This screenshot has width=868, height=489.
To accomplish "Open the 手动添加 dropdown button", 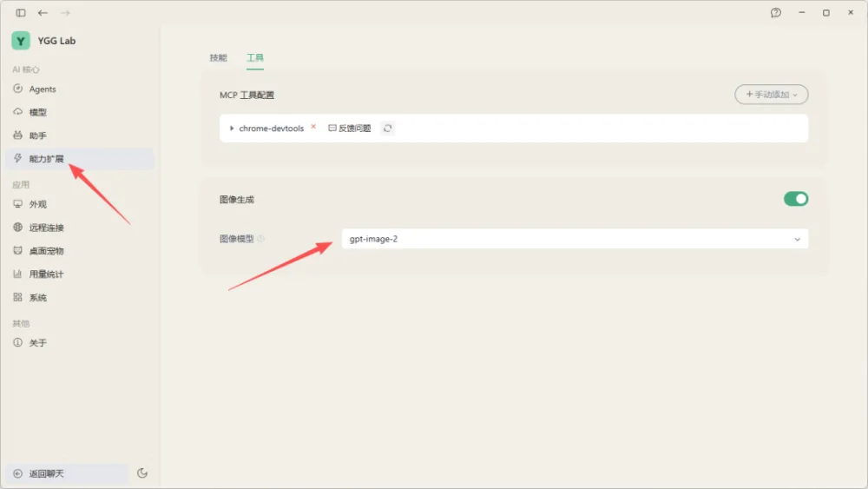I will tap(771, 95).
